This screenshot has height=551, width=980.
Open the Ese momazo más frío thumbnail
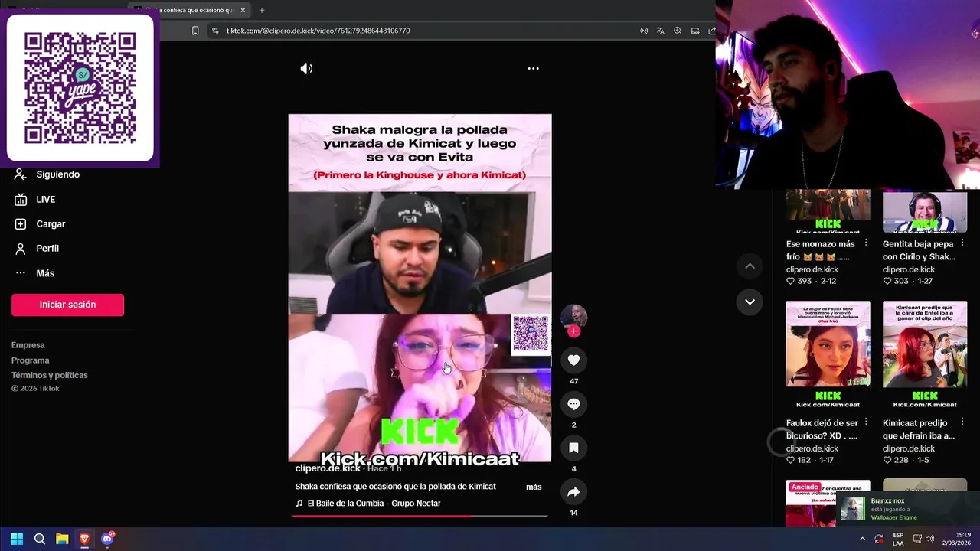click(828, 211)
